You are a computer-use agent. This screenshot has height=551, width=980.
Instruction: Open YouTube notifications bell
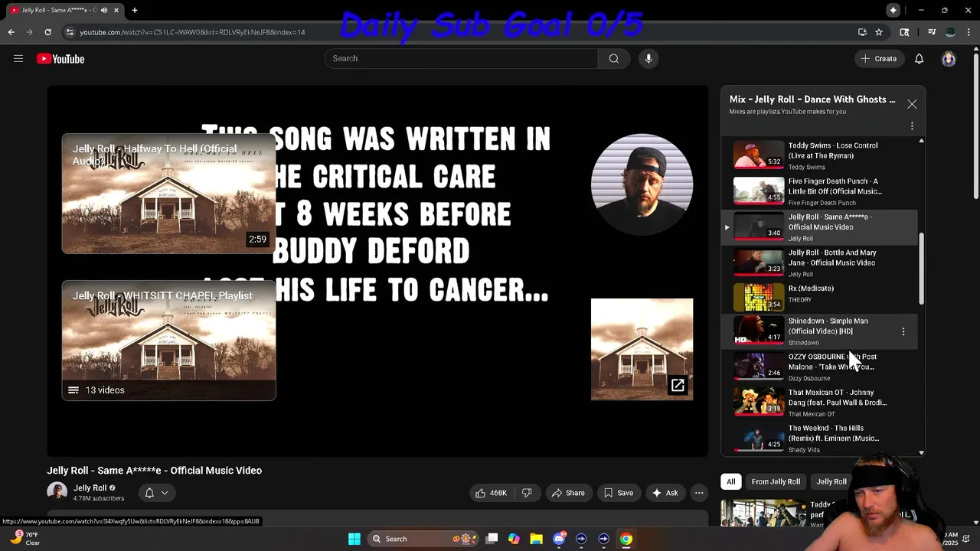[920, 59]
